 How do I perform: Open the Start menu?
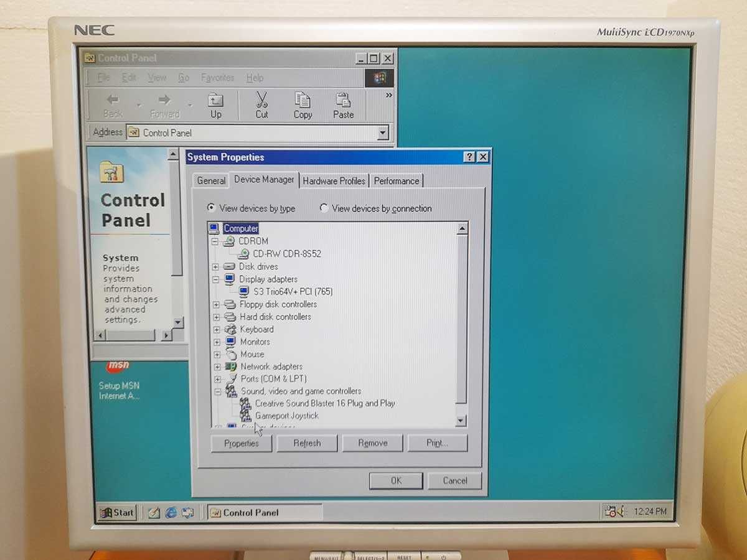pyautogui.click(x=117, y=513)
